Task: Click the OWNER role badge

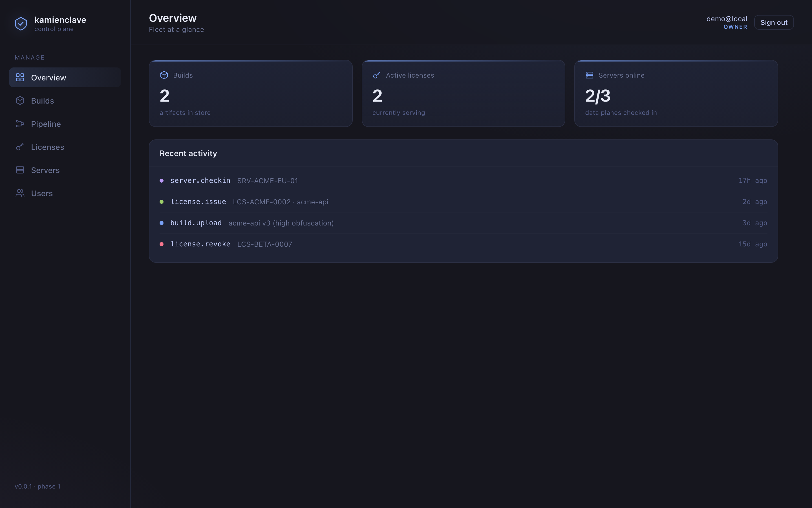Action: 735,27
